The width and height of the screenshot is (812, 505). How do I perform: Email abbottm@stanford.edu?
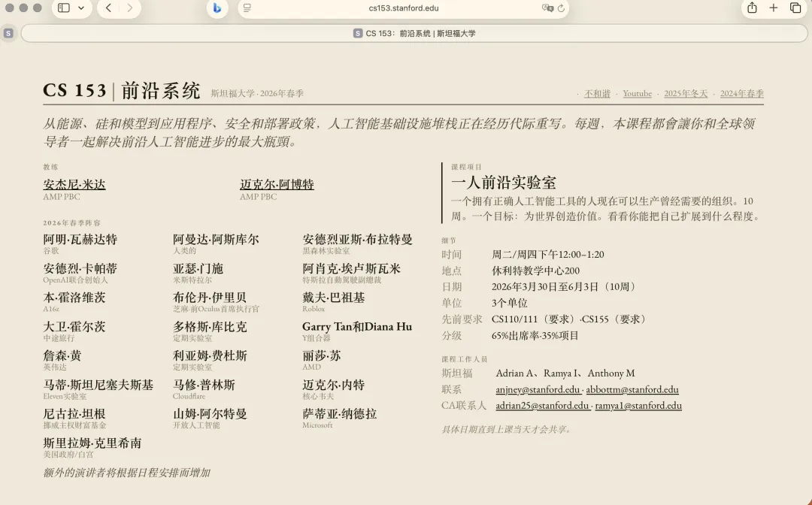632,389
